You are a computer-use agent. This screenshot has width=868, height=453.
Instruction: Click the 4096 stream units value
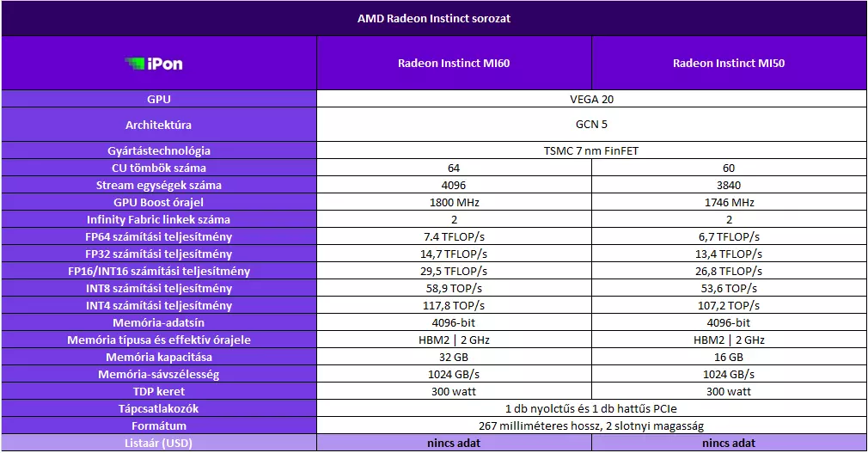[454, 185]
